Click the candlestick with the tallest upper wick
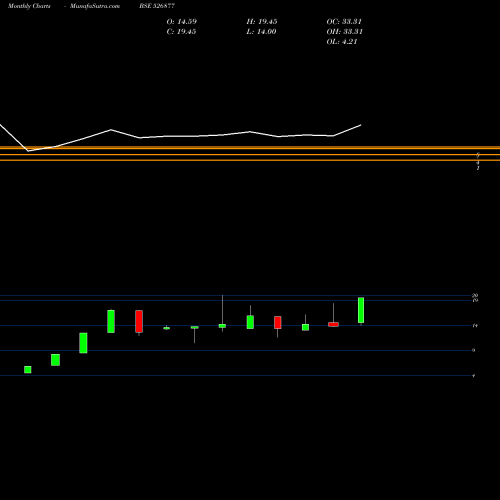Viewport: 500px width, 500px height. 222,326
